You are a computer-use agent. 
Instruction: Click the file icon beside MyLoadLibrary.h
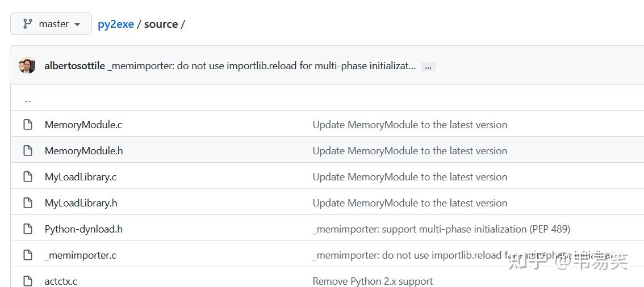[27, 203]
